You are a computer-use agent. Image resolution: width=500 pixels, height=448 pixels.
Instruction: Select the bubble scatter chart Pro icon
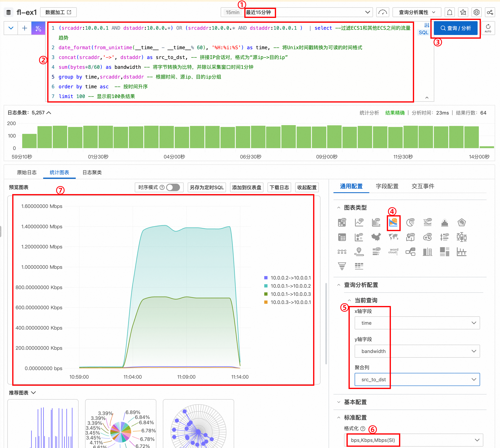coord(359,237)
